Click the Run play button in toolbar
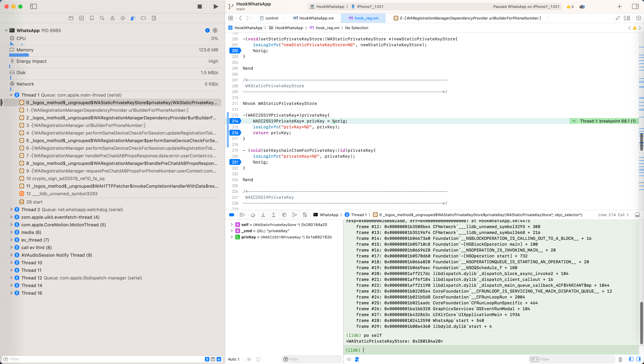 (215, 7)
